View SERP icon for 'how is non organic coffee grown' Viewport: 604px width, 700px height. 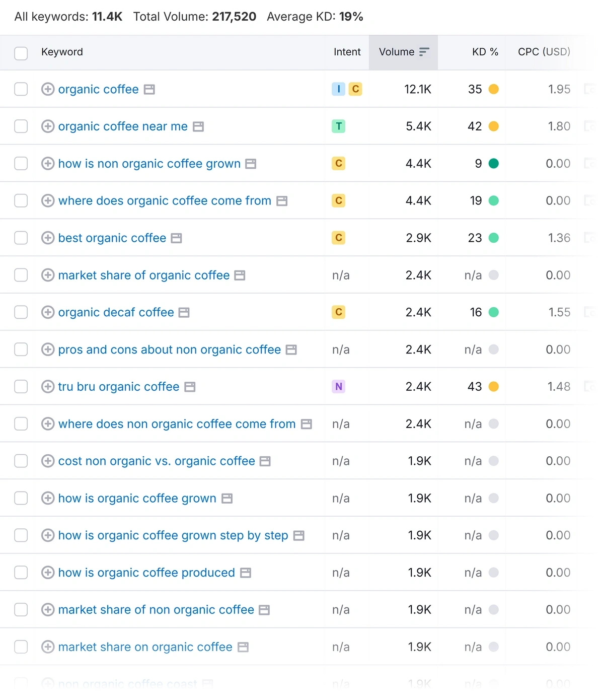[x=251, y=164]
